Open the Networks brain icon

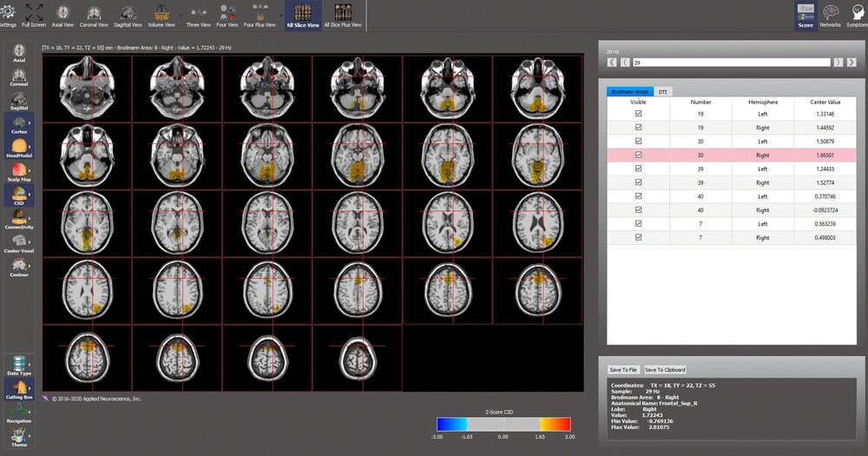tap(830, 13)
